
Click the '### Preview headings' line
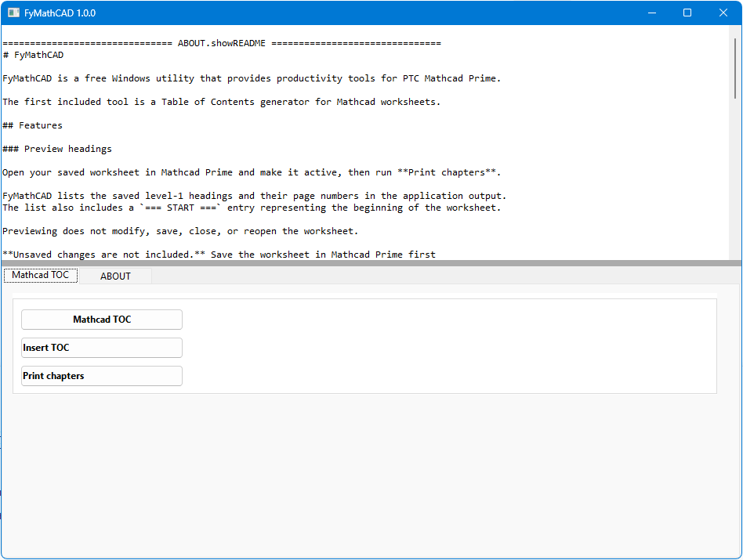pos(57,149)
